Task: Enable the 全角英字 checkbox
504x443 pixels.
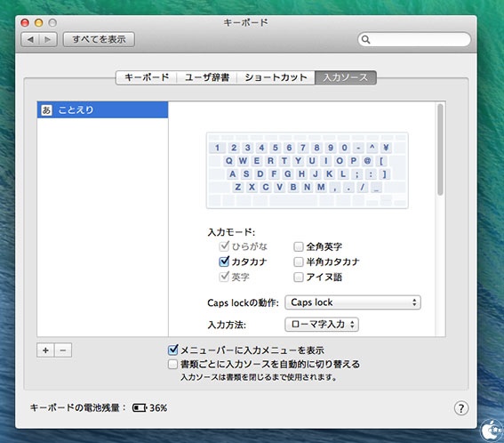Action: (x=299, y=246)
